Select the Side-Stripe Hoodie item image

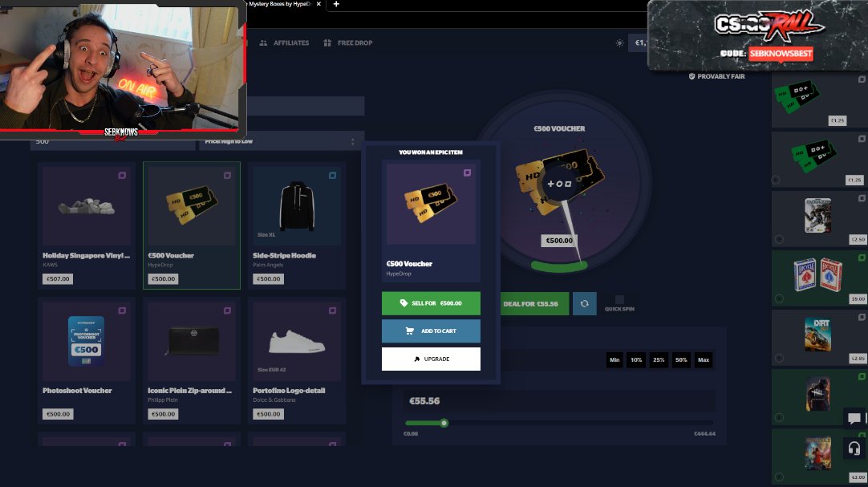[297, 206]
